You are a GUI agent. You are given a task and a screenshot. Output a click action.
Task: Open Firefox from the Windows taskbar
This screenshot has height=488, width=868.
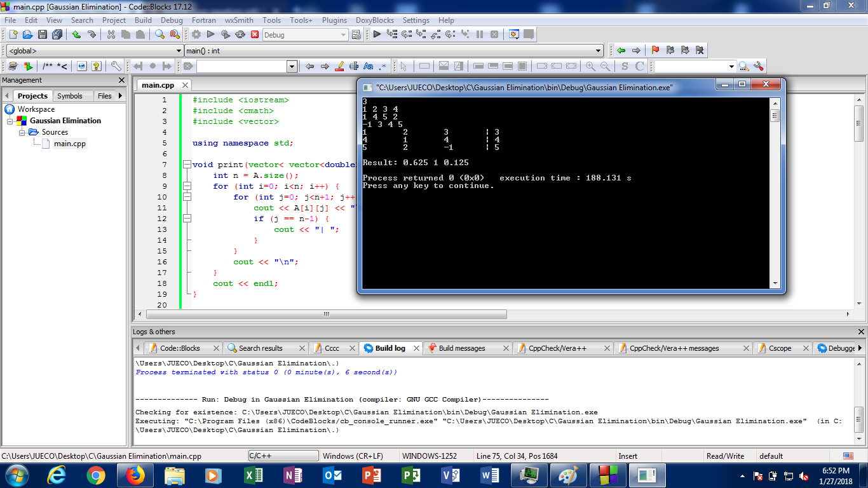[134, 475]
